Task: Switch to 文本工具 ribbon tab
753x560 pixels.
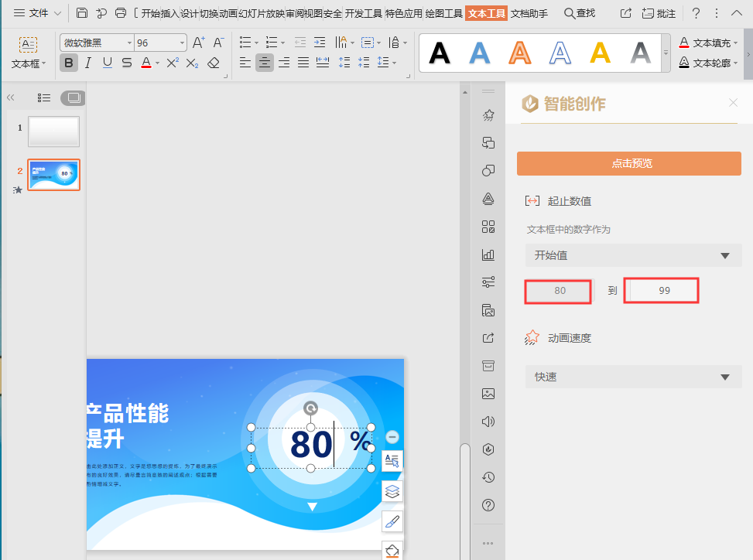Action: pos(487,13)
